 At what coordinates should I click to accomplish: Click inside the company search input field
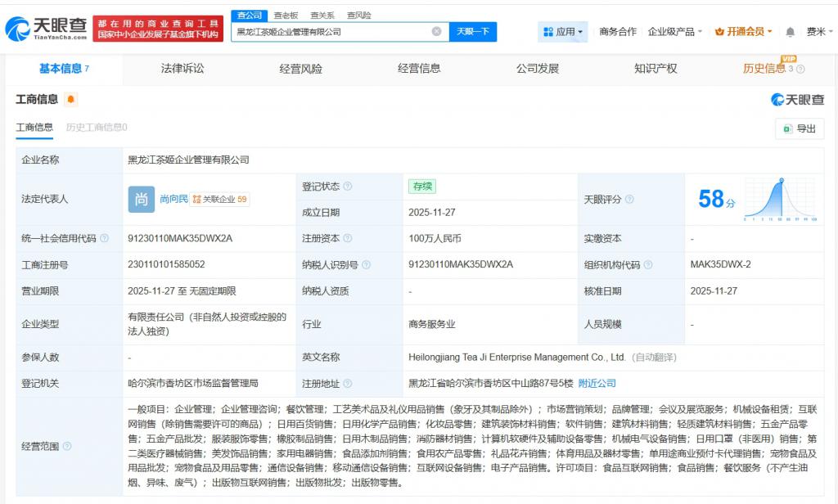click(327, 31)
